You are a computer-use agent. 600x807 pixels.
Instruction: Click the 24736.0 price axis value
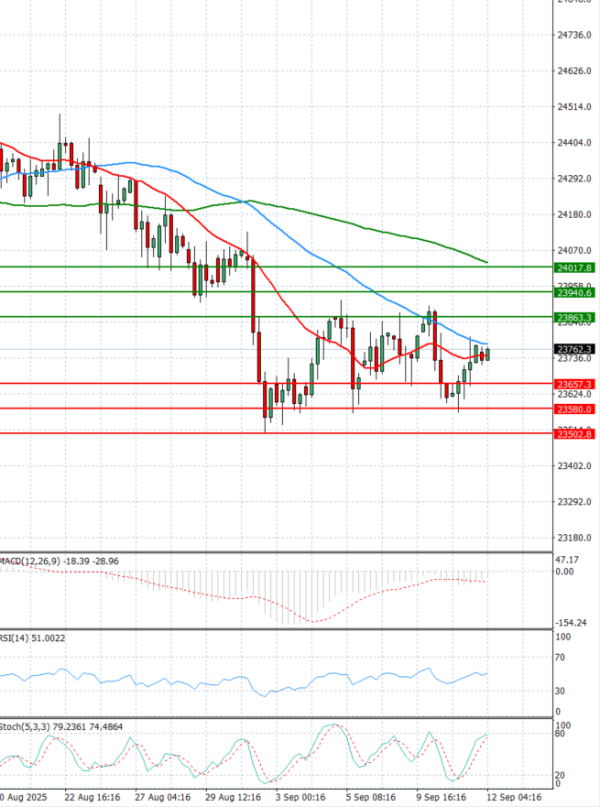(574, 35)
